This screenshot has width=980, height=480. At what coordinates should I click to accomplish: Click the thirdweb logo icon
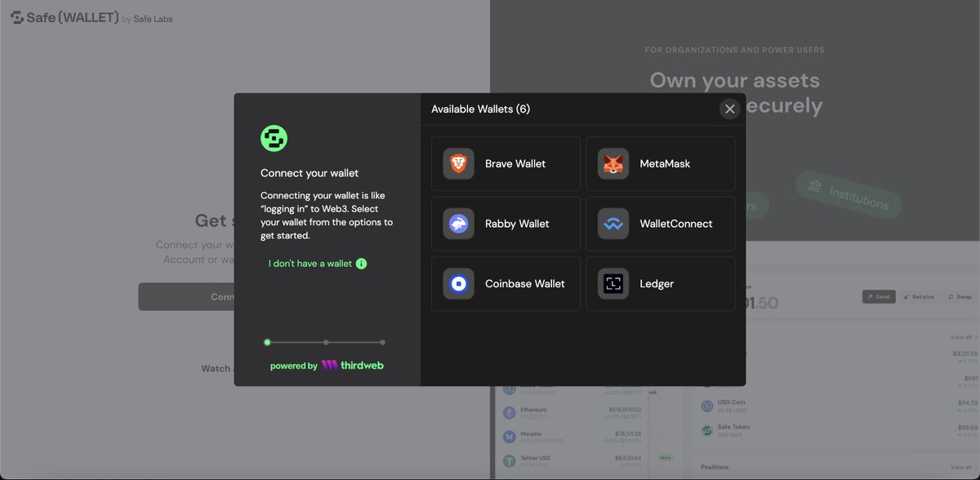329,366
